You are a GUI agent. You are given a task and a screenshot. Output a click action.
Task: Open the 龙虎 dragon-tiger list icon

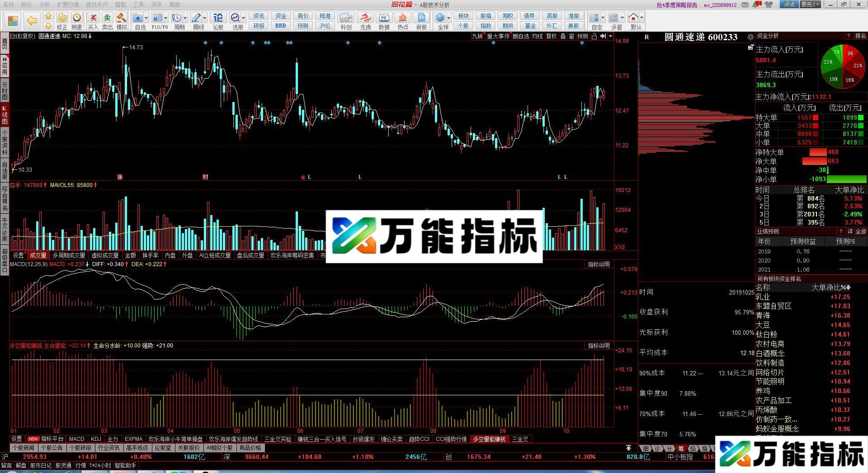click(365, 19)
